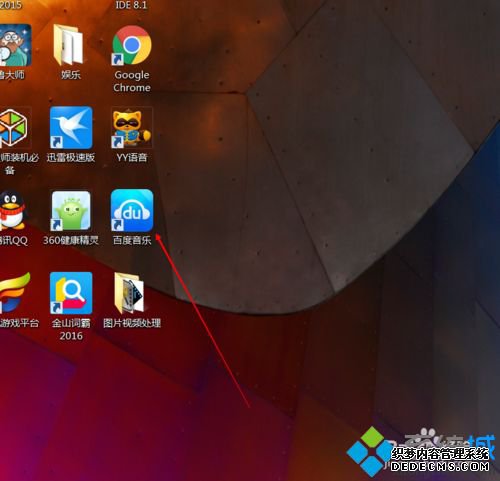
Task: Open 金山词霸 2016 magnifier icon
Action: click(x=71, y=293)
